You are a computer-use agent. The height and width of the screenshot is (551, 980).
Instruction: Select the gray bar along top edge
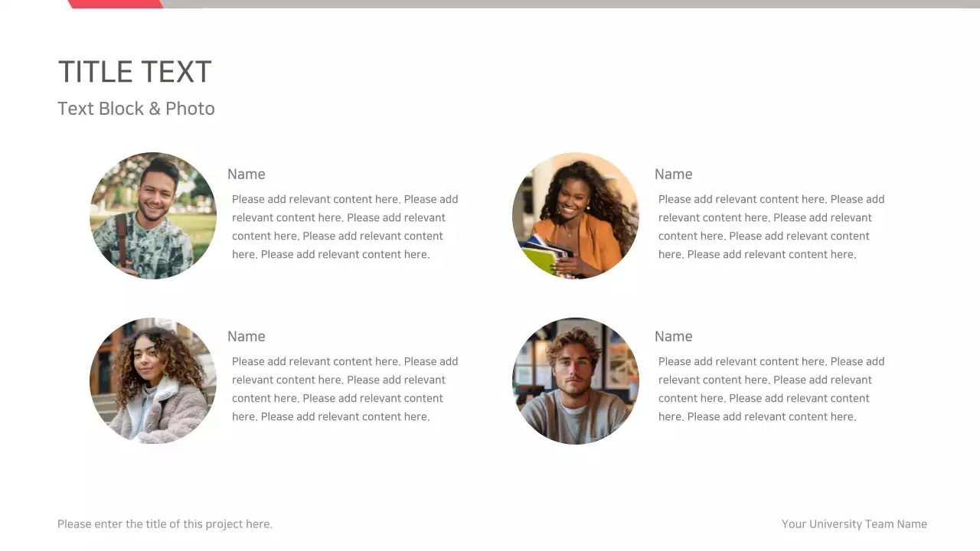(x=567, y=4)
